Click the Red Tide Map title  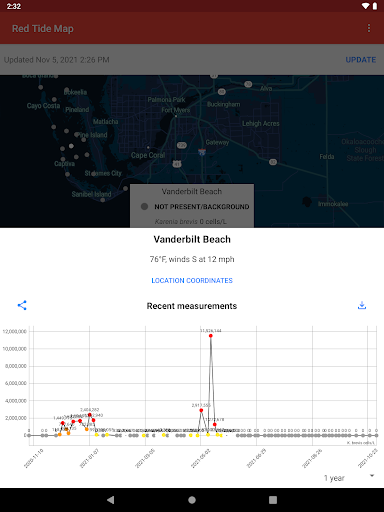click(43, 29)
